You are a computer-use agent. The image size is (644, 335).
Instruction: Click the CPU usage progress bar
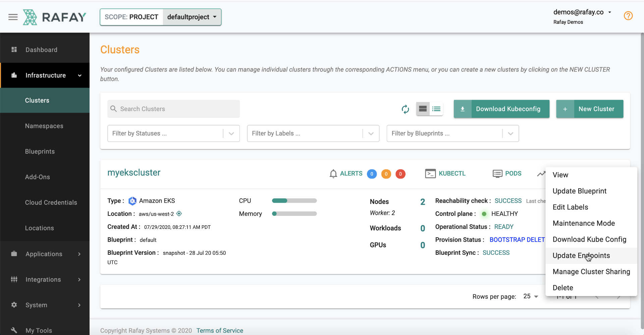(294, 201)
